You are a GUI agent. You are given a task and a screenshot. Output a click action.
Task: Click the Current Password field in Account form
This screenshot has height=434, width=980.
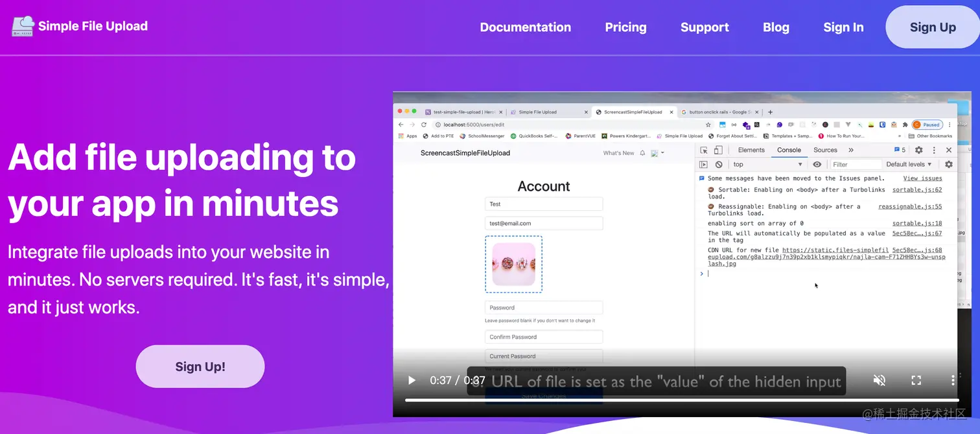tap(544, 356)
